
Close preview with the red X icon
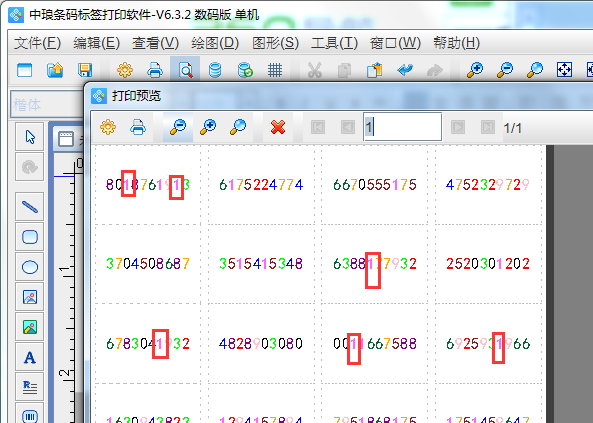pos(278,127)
